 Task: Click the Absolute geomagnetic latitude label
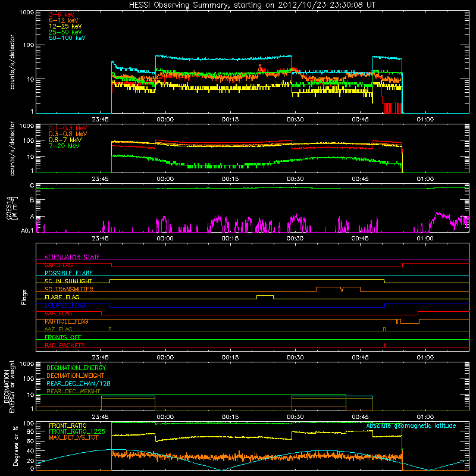411,425
